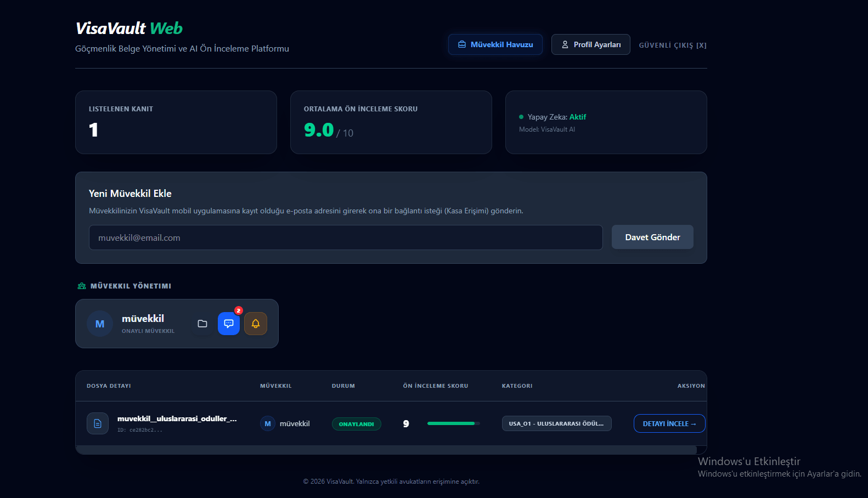Open the Müvekkil Havuzu tab
Screen dimensions: 868x498
coord(495,44)
